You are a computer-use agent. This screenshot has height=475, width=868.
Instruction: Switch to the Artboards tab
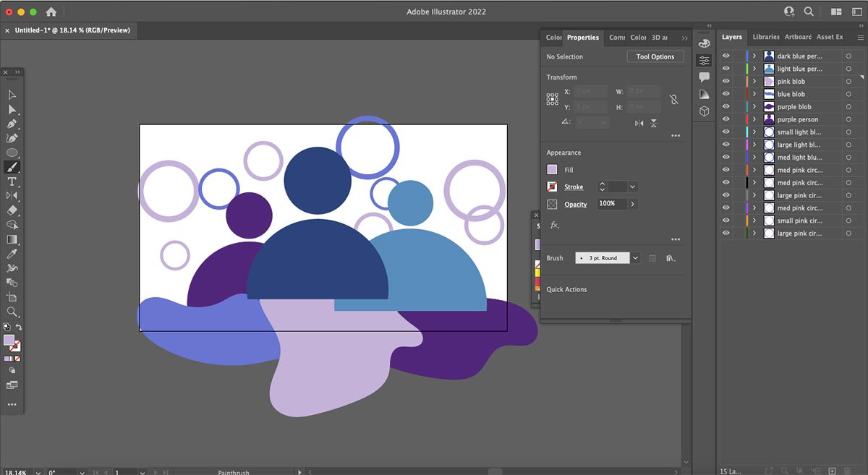click(x=798, y=37)
